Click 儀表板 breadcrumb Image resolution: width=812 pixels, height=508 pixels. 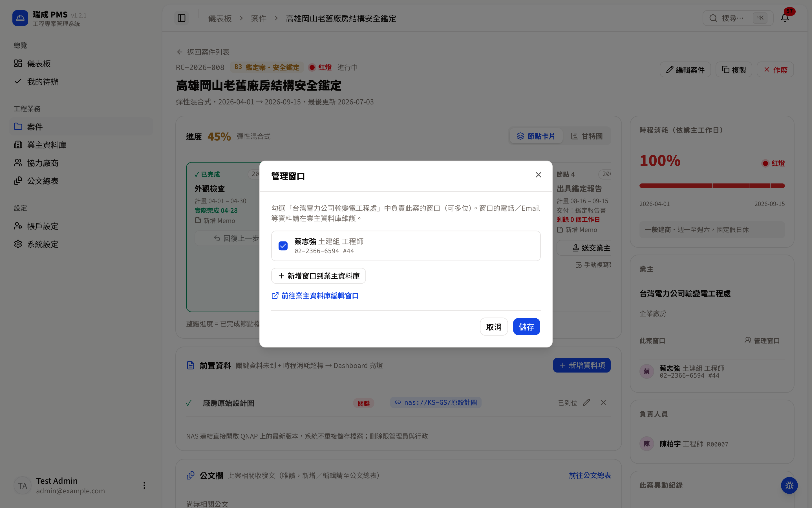220,18
